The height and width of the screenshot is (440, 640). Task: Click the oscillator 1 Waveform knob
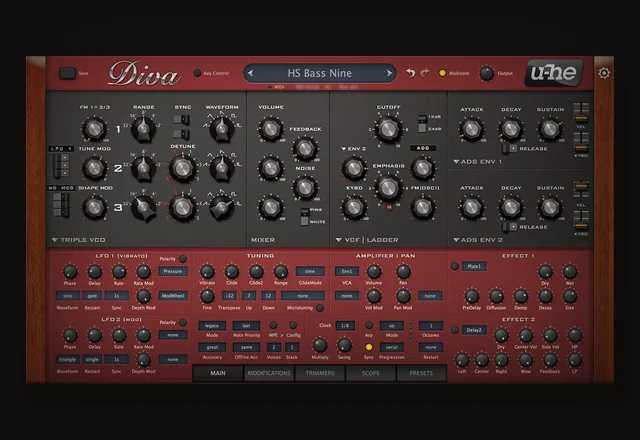[222, 129]
